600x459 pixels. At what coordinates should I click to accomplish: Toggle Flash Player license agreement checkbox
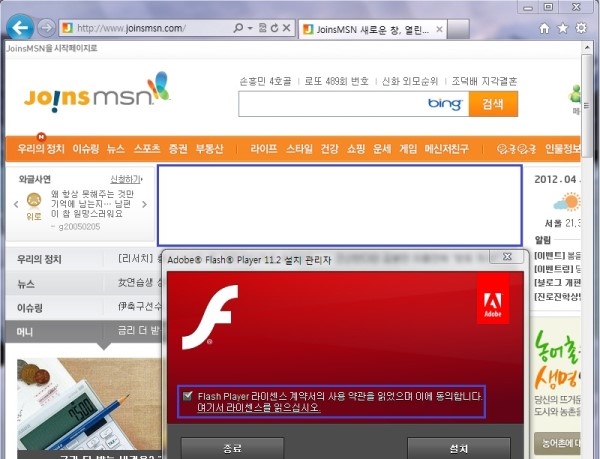[x=188, y=396]
